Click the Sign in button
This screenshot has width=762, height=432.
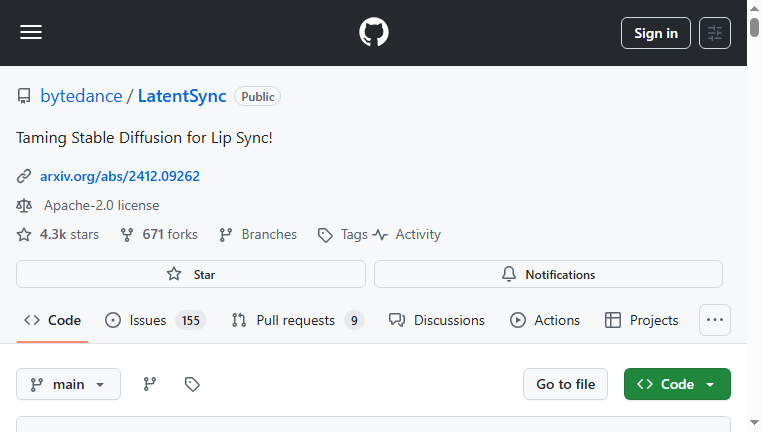pyautogui.click(x=656, y=33)
